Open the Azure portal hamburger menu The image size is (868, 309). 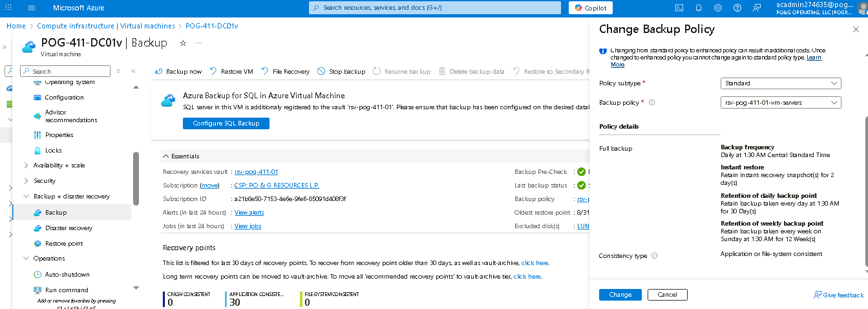point(32,8)
